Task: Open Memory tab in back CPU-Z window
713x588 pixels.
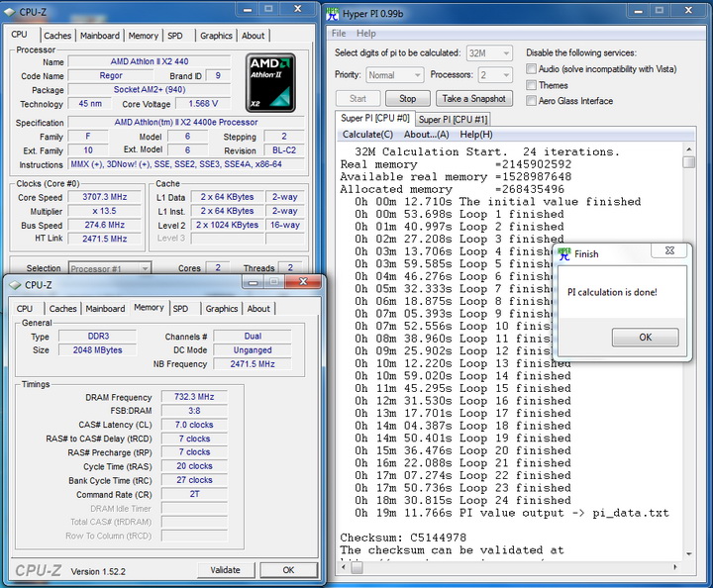Action: 144,36
